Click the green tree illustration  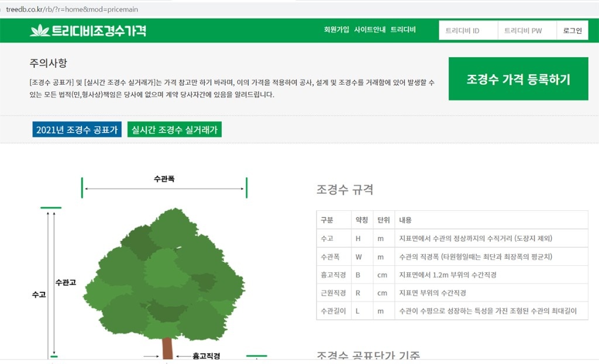click(170, 275)
